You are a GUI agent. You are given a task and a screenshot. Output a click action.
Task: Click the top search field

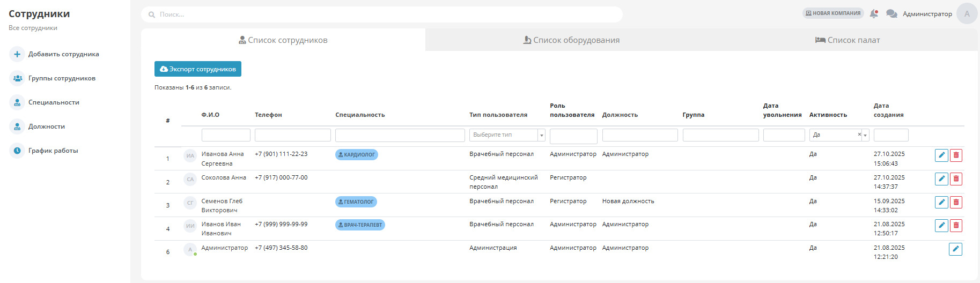(x=382, y=14)
